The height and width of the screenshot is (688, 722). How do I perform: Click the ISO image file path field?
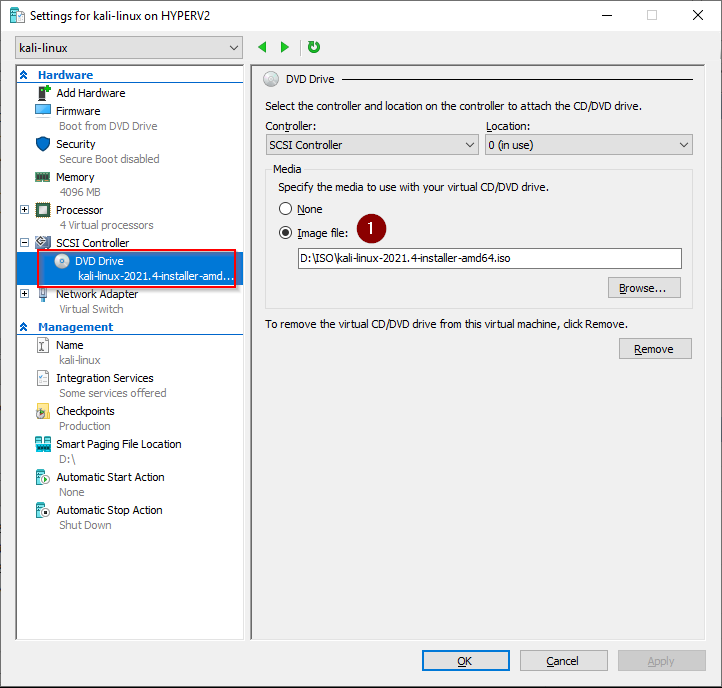coord(489,258)
